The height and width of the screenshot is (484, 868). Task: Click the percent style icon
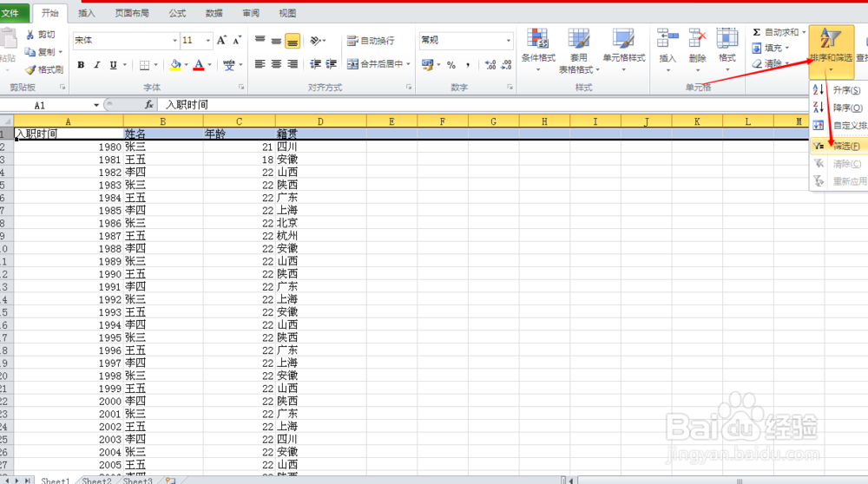451,65
